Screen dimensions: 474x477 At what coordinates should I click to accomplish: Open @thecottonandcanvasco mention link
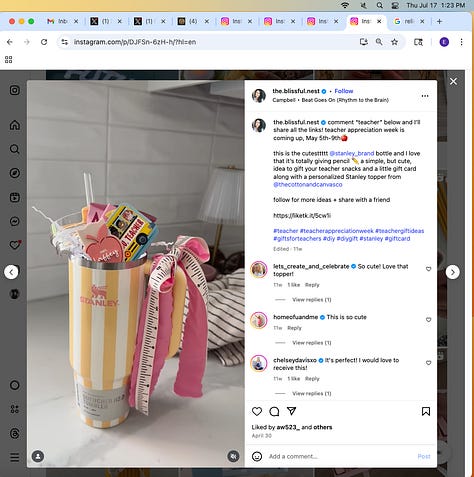click(308, 184)
